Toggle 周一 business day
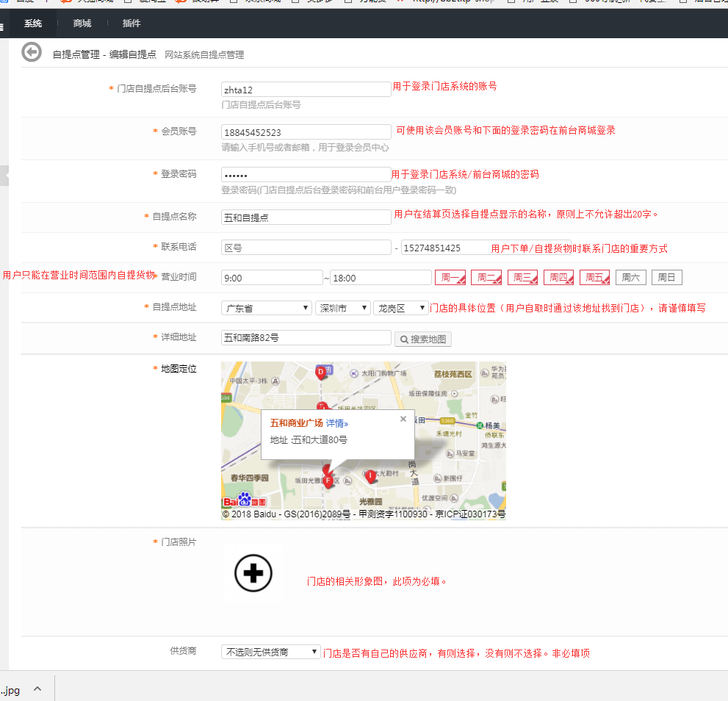Screen dimensions: 728x701 [450, 278]
